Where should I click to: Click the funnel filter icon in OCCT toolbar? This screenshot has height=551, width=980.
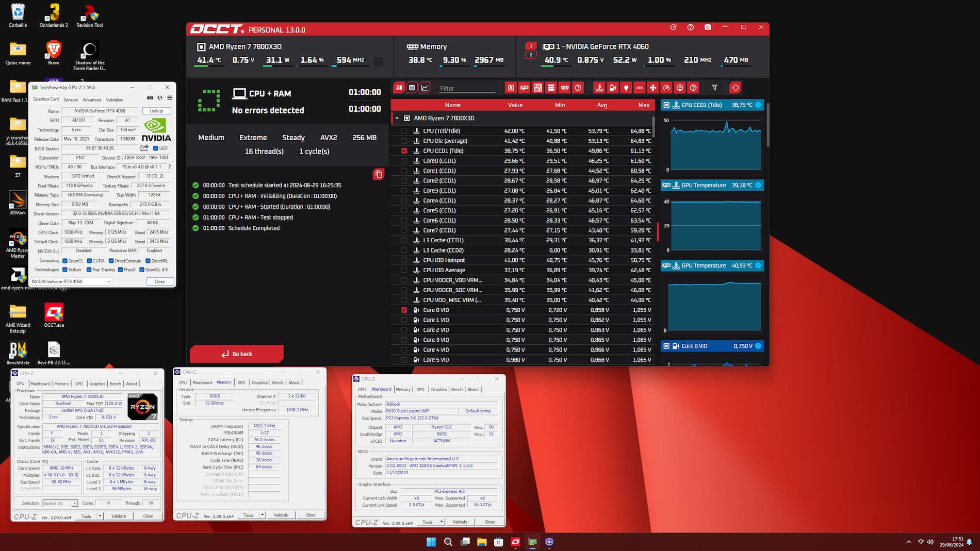pyautogui.click(x=714, y=88)
